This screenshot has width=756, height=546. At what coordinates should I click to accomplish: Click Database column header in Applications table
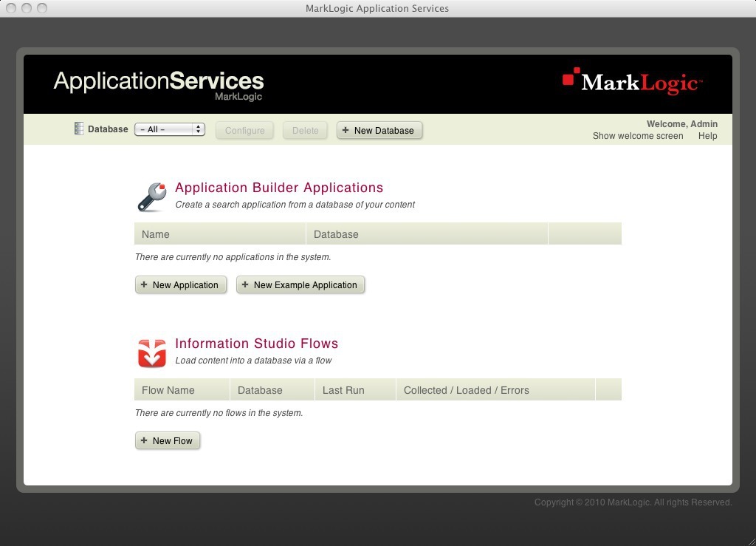click(x=427, y=234)
